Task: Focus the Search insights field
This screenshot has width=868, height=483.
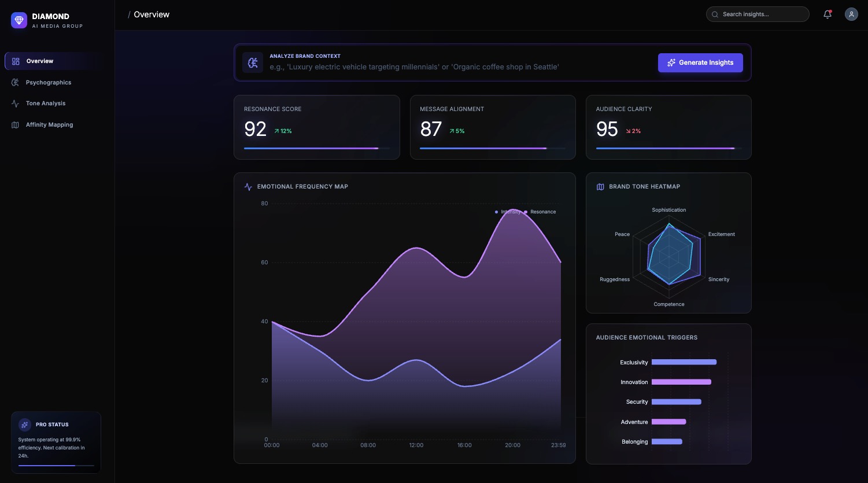Action: click(758, 14)
